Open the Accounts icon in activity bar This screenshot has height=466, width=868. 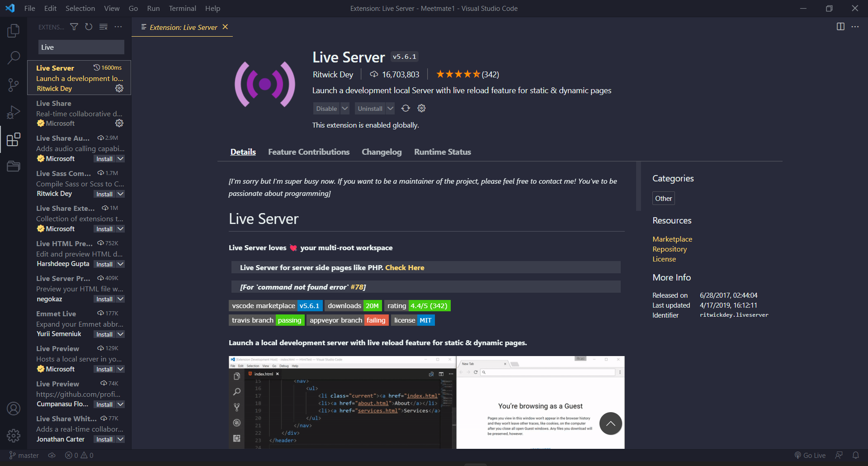tap(14, 408)
